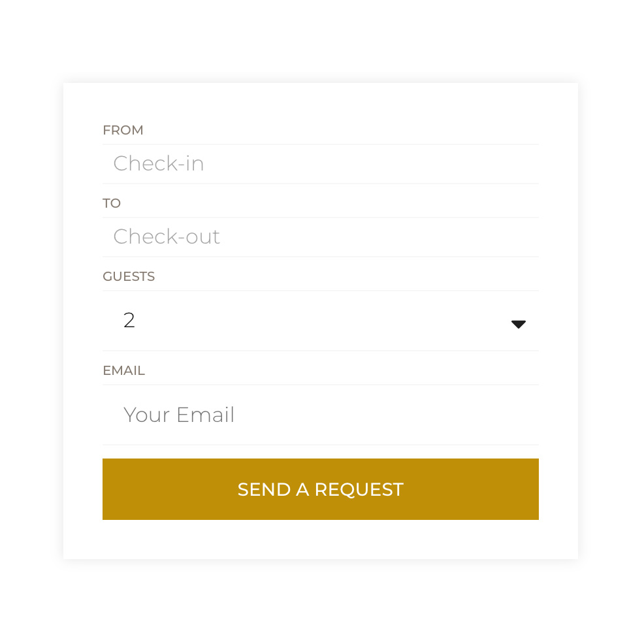Click the Send a Request button
The image size is (644, 644).
pos(320,489)
